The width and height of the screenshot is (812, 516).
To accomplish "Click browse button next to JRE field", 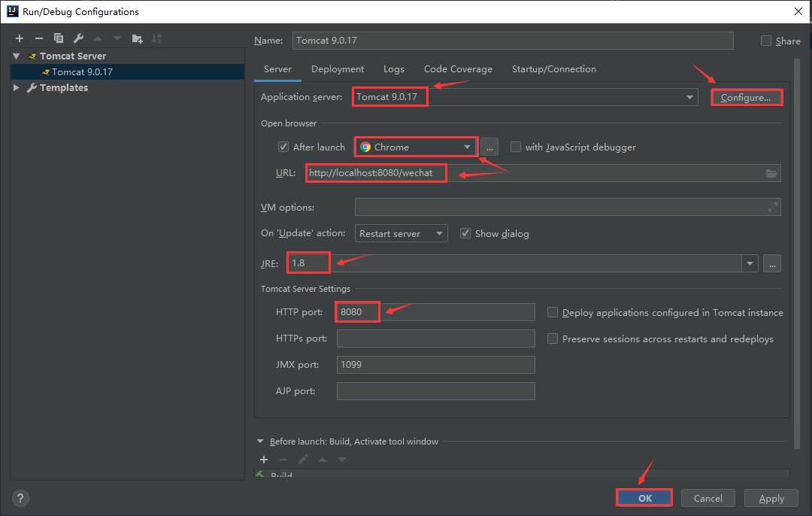I will 772,264.
